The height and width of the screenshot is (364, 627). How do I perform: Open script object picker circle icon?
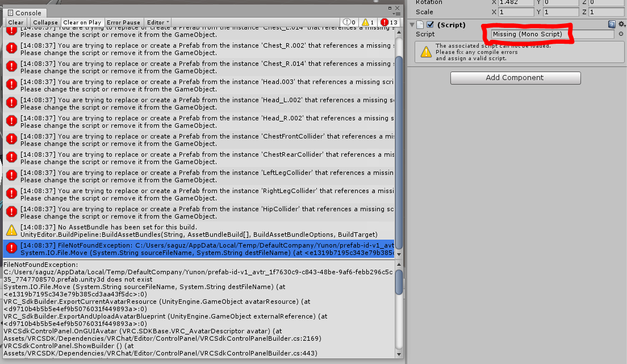pos(621,34)
